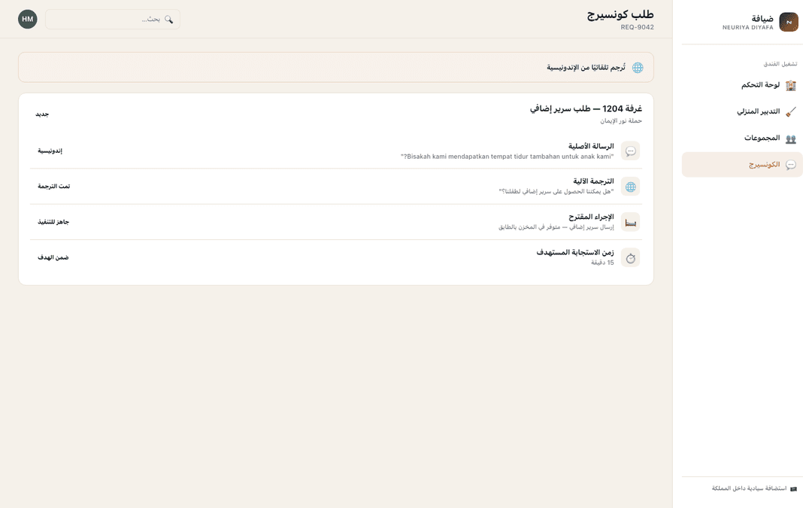Click the group name حملة نور الإيمان
Screen dimensions: 812x508
click(621, 120)
